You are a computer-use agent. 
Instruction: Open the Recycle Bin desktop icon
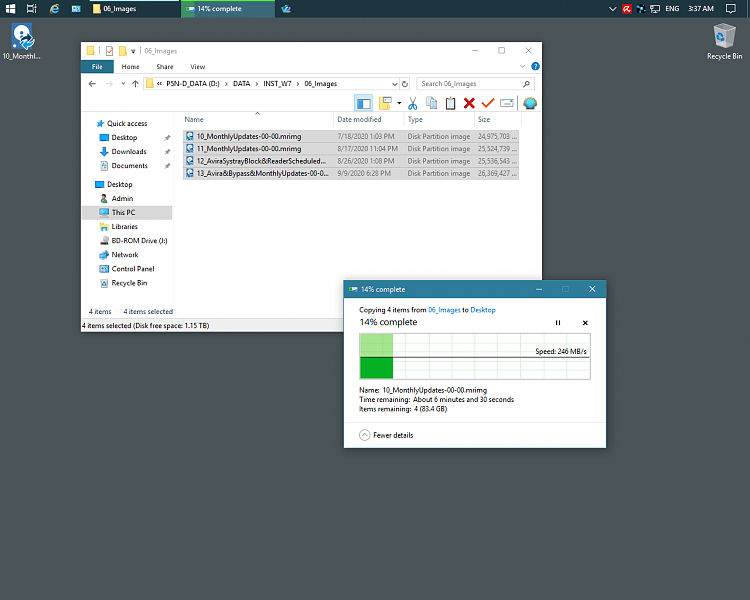pyautogui.click(x=725, y=42)
